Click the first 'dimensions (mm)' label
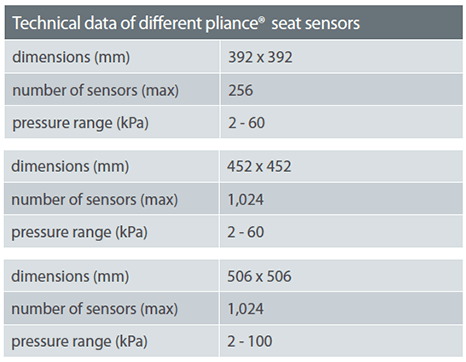The height and width of the screenshot is (362, 466). pyautogui.click(x=71, y=57)
